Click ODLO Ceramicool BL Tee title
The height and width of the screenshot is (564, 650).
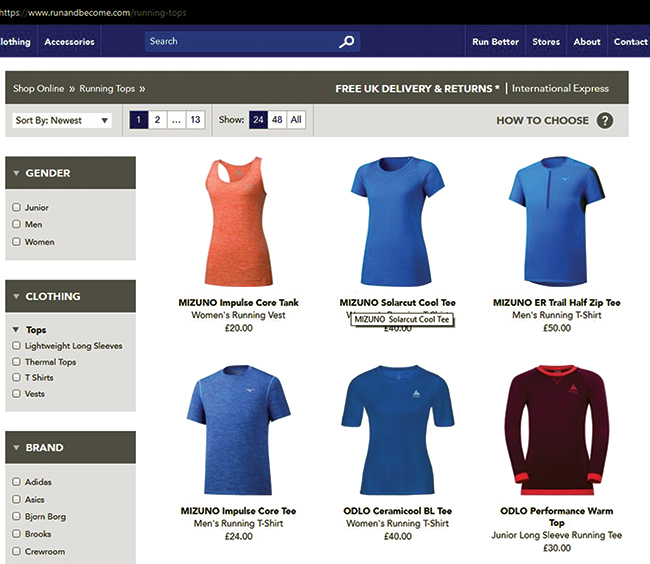(398, 511)
